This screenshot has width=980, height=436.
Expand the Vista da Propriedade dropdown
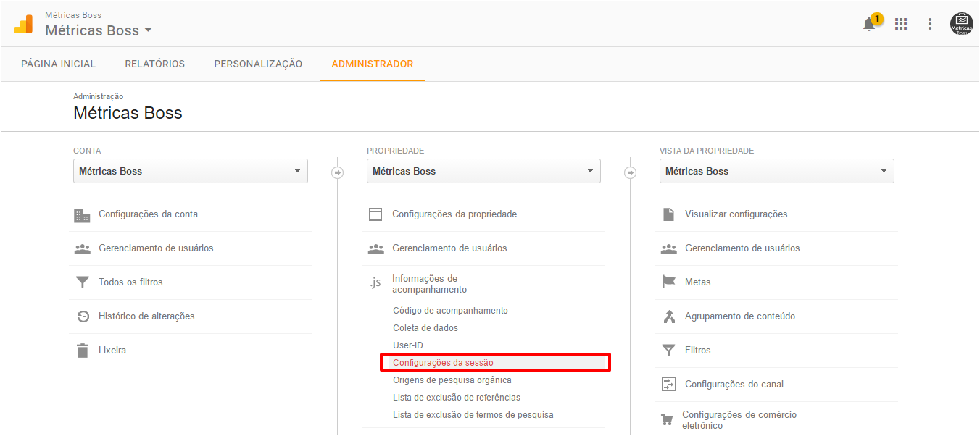point(776,171)
